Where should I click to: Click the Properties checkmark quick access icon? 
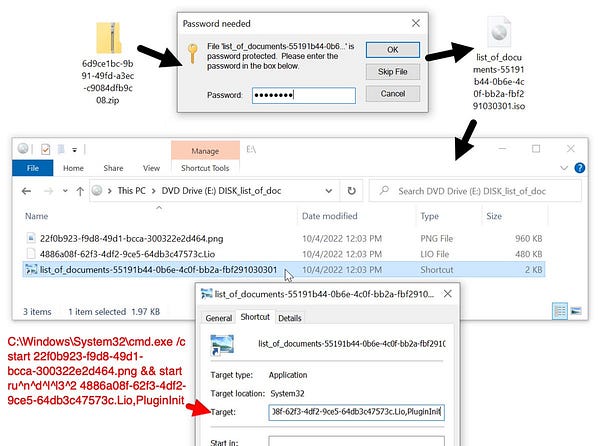coord(46,149)
